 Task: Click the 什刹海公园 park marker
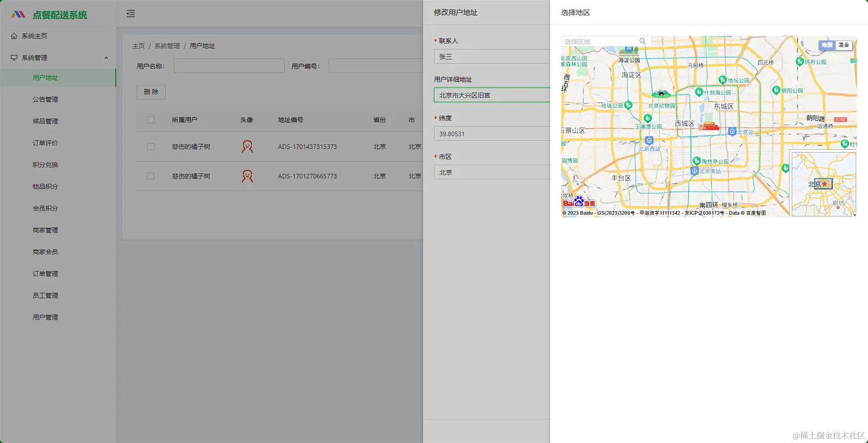point(699,92)
